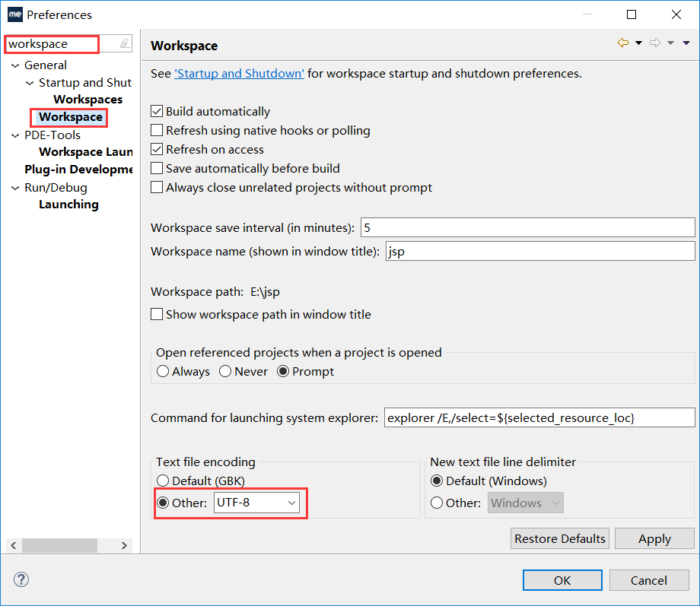The height and width of the screenshot is (606, 700).
Task: Click the forward navigation arrow icon
Action: [655, 43]
